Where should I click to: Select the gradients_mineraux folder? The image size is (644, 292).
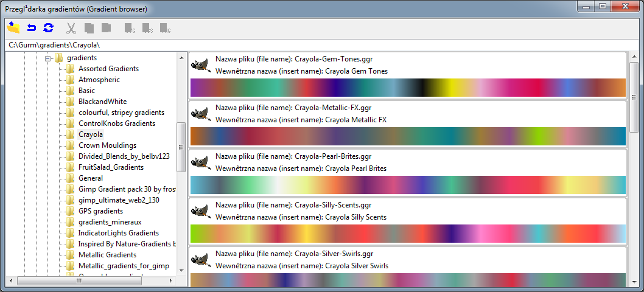pyautogui.click(x=110, y=222)
